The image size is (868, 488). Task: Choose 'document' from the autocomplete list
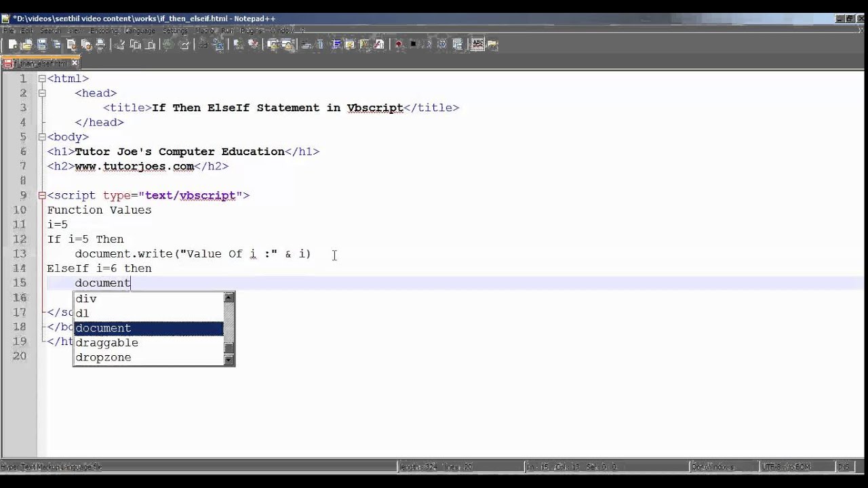149,328
